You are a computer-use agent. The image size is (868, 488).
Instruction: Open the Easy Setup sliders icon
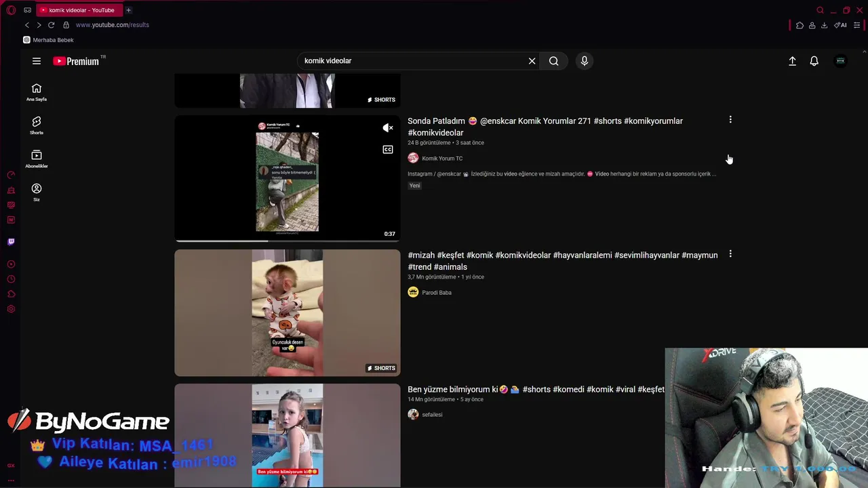click(x=856, y=25)
